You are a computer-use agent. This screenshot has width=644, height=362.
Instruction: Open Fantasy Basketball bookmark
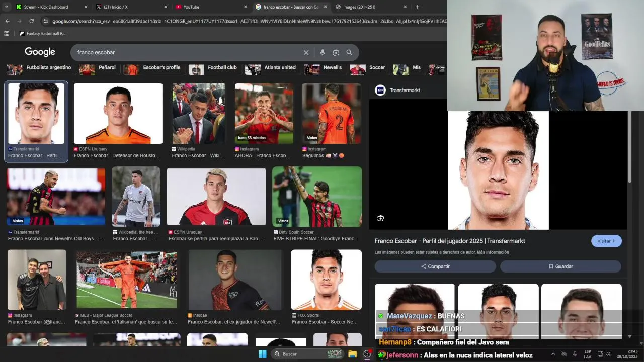coord(42,34)
